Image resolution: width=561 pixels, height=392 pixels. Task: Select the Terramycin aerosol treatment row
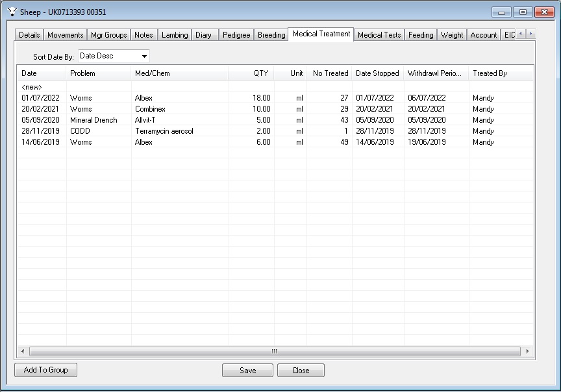click(164, 131)
